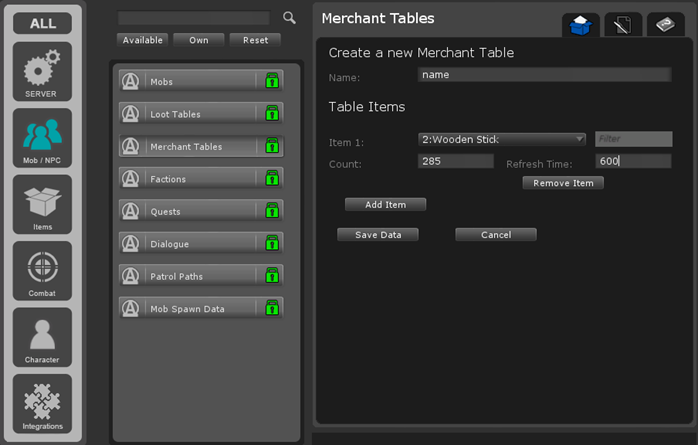Open the Character category icon

(x=42, y=337)
